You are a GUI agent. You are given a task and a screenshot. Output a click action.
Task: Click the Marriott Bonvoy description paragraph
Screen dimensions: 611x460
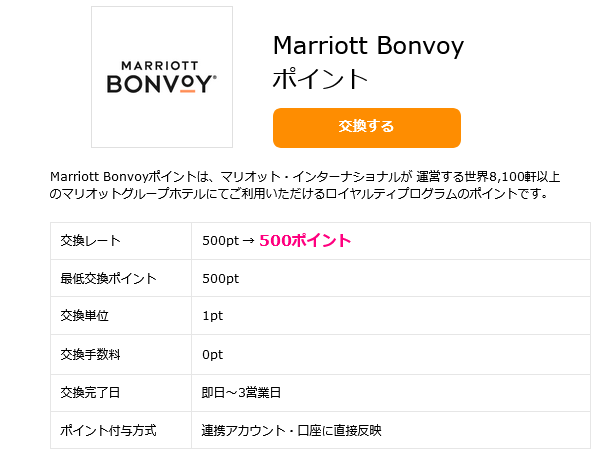point(305,185)
